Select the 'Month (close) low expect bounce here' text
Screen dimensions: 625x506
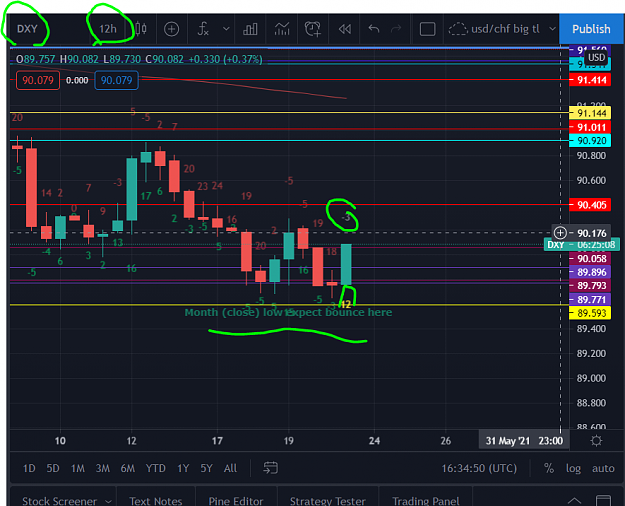[288, 312]
